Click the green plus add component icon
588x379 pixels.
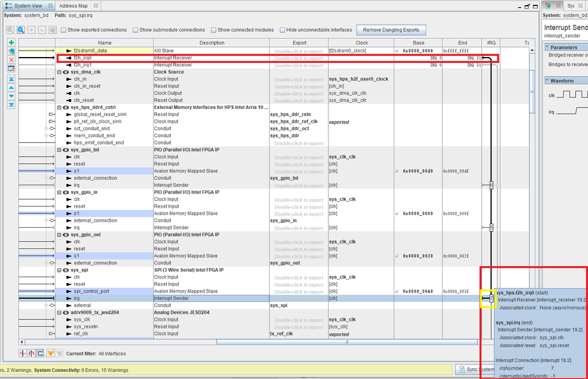(x=11, y=43)
